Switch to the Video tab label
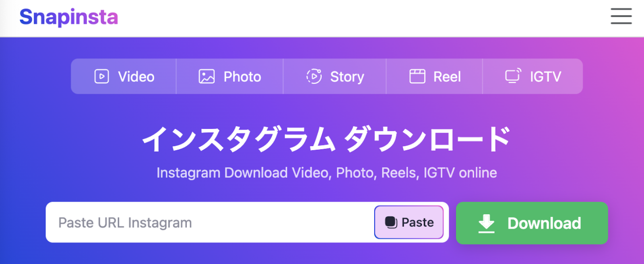 (136, 77)
